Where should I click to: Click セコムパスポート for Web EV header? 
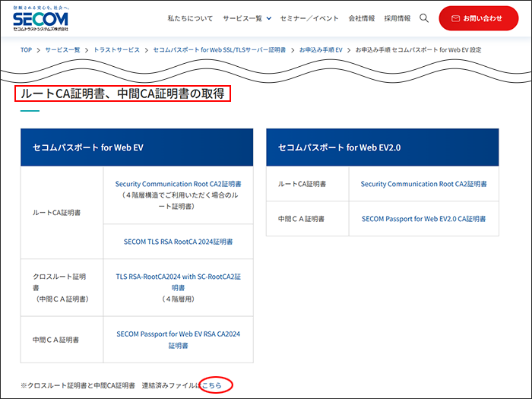pyautogui.click(x=137, y=147)
